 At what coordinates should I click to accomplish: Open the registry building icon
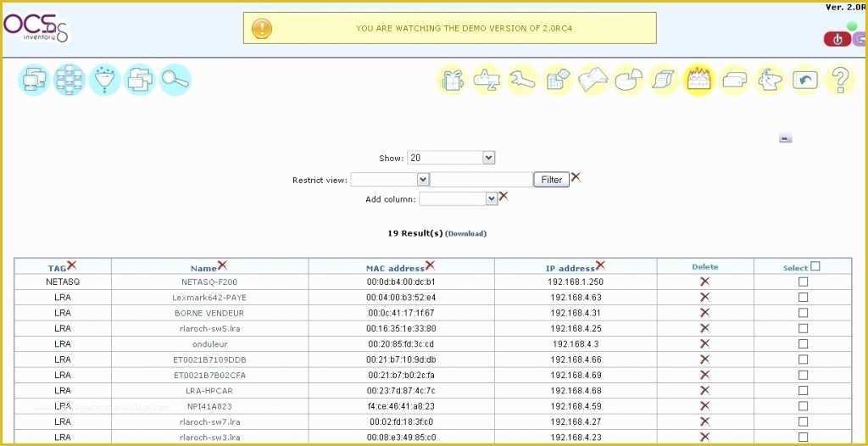click(x=558, y=81)
